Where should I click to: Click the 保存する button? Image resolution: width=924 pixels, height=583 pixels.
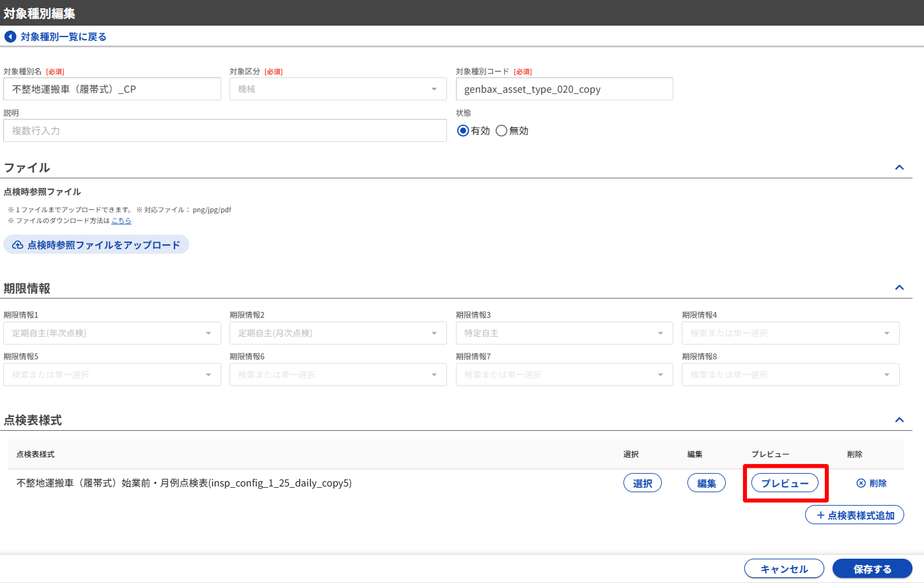point(872,569)
